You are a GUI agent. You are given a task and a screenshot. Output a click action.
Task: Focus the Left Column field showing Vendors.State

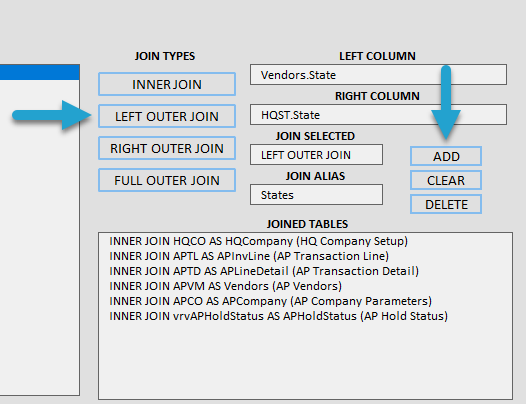click(378, 74)
